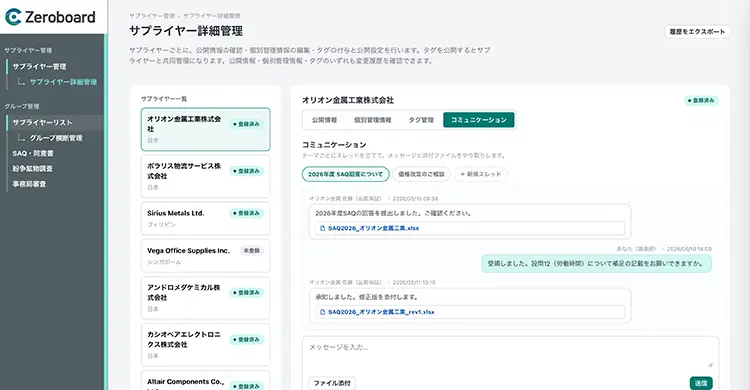Image resolution: width=750 pixels, height=390 pixels.
Task: Switch to the コミュニケーション tab
Action: pos(479,120)
